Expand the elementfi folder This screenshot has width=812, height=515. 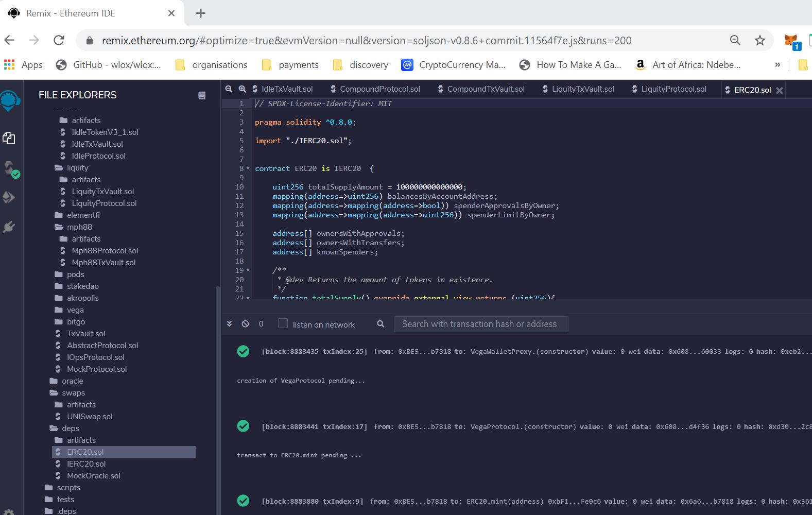(x=77, y=215)
